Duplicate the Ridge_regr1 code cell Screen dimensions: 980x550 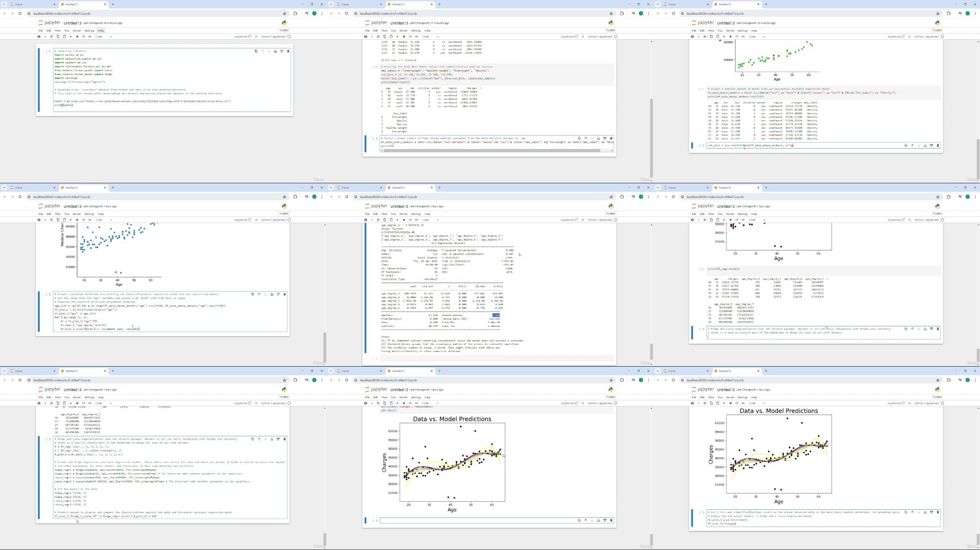(253, 438)
